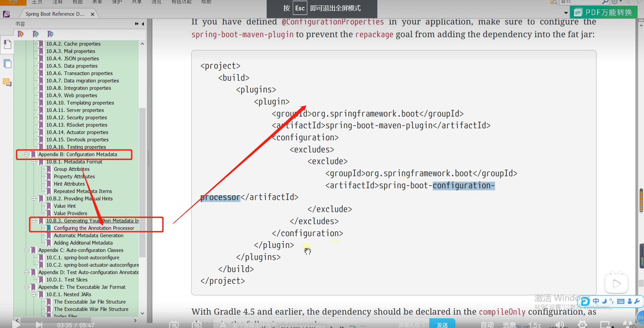
Task: Click the video next-track icon
Action: click(x=39, y=325)
